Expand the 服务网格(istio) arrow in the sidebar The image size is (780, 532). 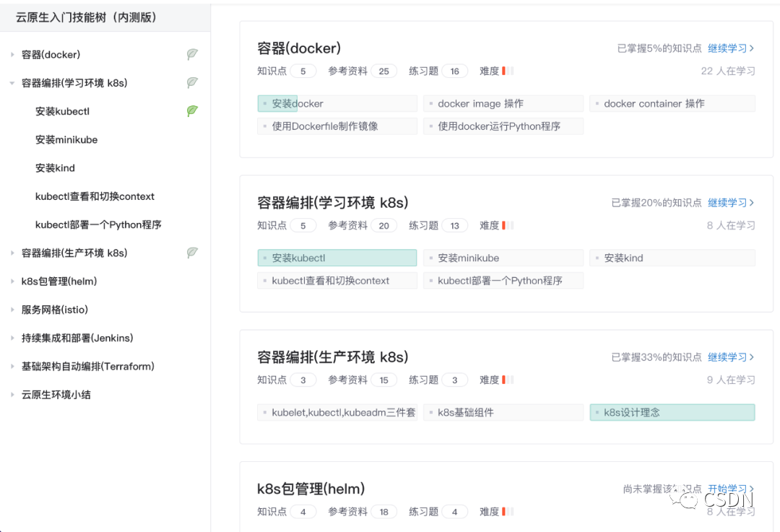pyautogui.click(x=12, y=310)
